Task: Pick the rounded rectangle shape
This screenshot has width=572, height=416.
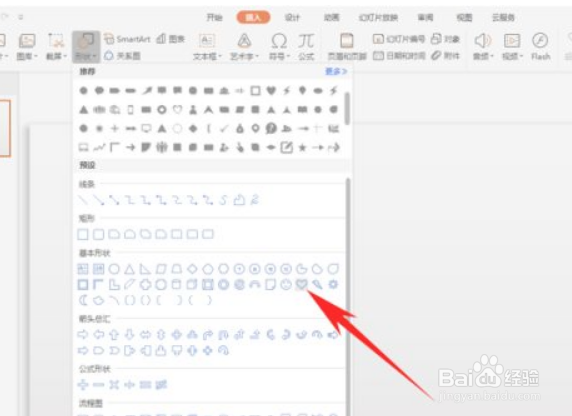Action: point(98,234)
